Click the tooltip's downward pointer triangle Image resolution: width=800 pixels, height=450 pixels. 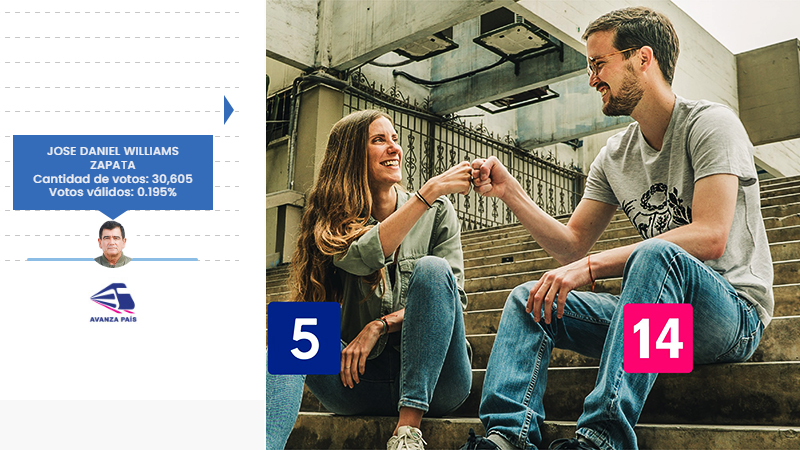112,214
